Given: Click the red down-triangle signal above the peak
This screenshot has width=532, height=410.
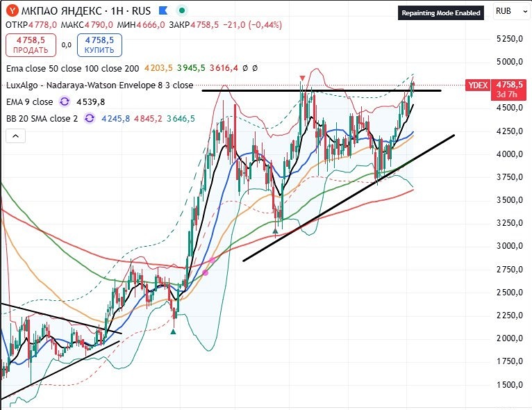Looking at the screenshot, I should click(301, 77).
